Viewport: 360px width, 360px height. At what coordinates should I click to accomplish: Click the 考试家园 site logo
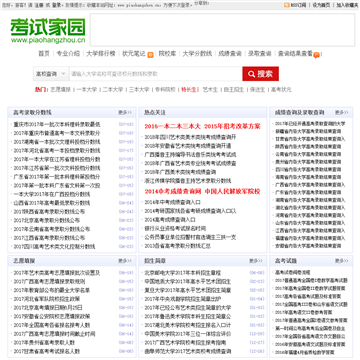tap(48, 31)
